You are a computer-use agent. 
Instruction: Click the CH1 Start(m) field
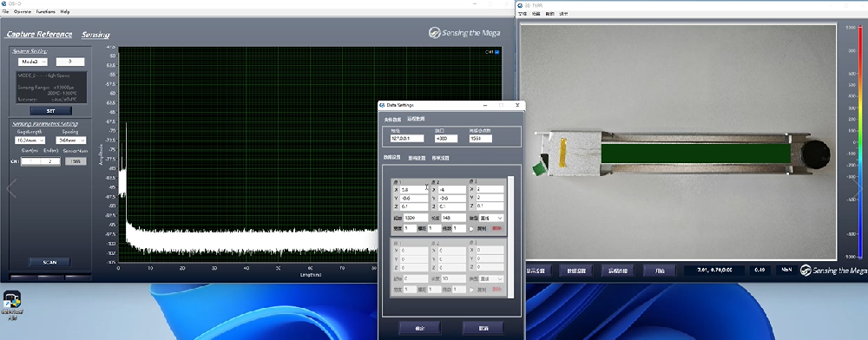pyautogui.click(x=31, y=161)
